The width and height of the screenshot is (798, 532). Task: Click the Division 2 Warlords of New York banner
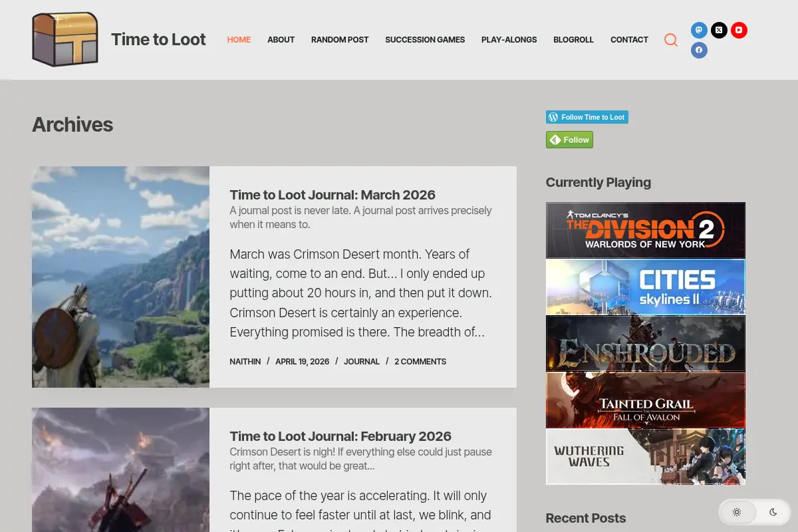pyautogui.click(x=646, y=230)
